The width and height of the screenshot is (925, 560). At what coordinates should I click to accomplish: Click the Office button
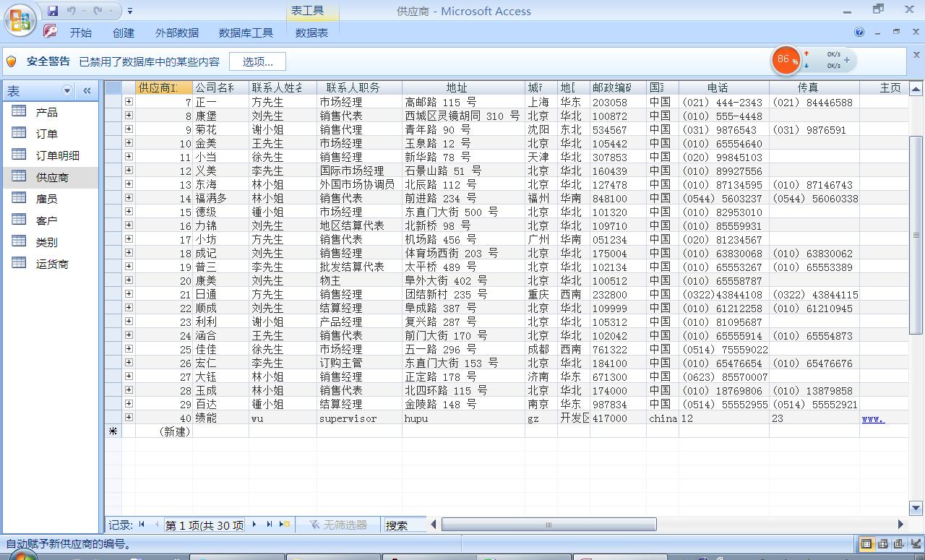[20, 20]
